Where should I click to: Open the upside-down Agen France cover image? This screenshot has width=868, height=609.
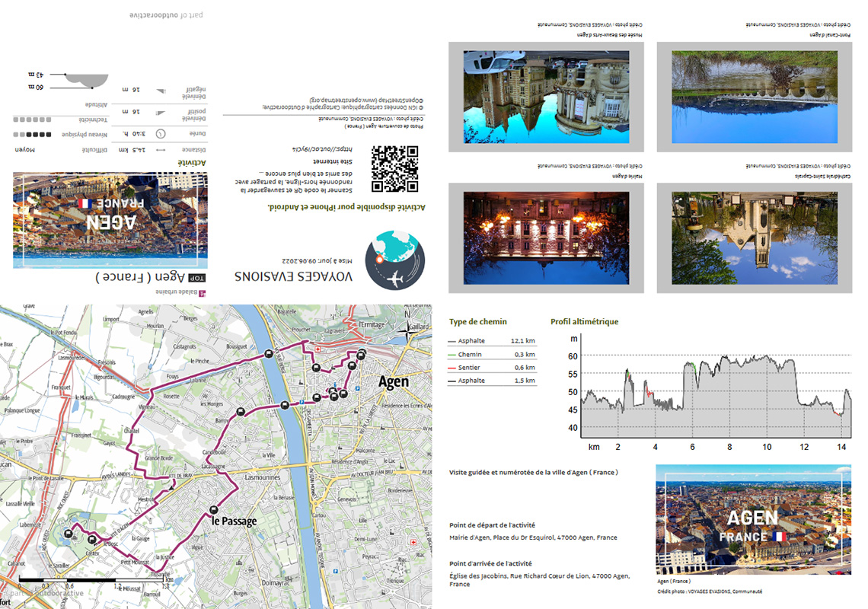pyautogui.click(x=110, y=220)
